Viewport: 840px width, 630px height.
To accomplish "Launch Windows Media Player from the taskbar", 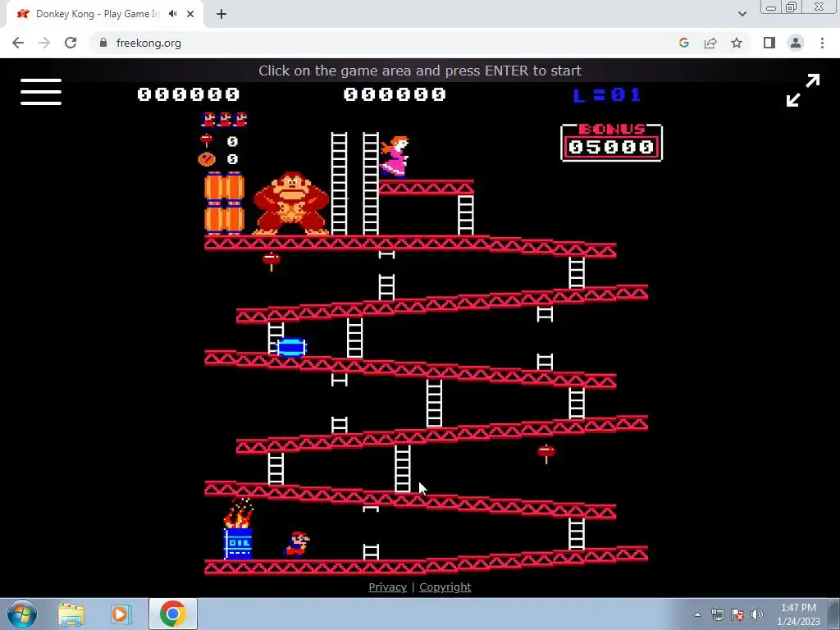I will pyautogui.click(x=121, y=614).
